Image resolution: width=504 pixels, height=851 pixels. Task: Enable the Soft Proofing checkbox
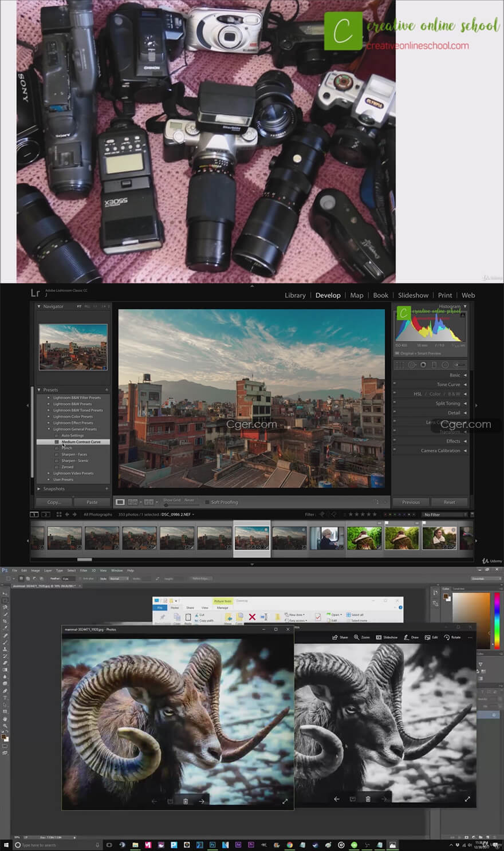[x=207, y=502]
